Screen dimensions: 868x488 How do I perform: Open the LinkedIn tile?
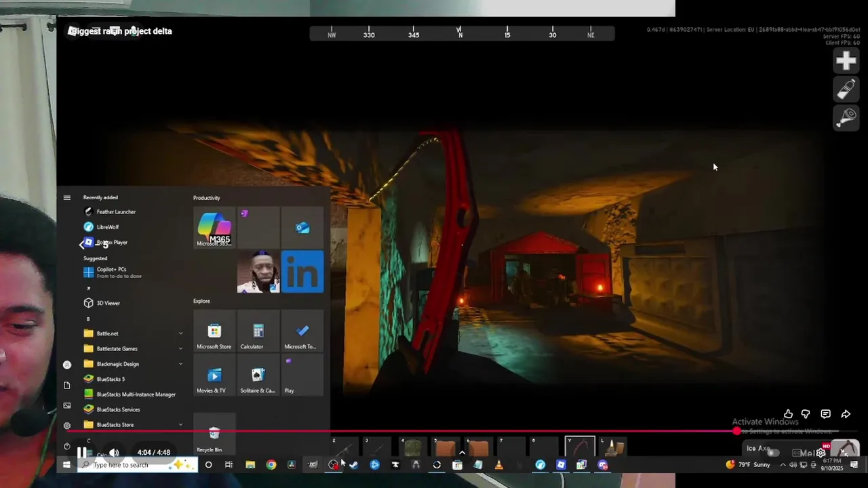click(x=302, y=272)
